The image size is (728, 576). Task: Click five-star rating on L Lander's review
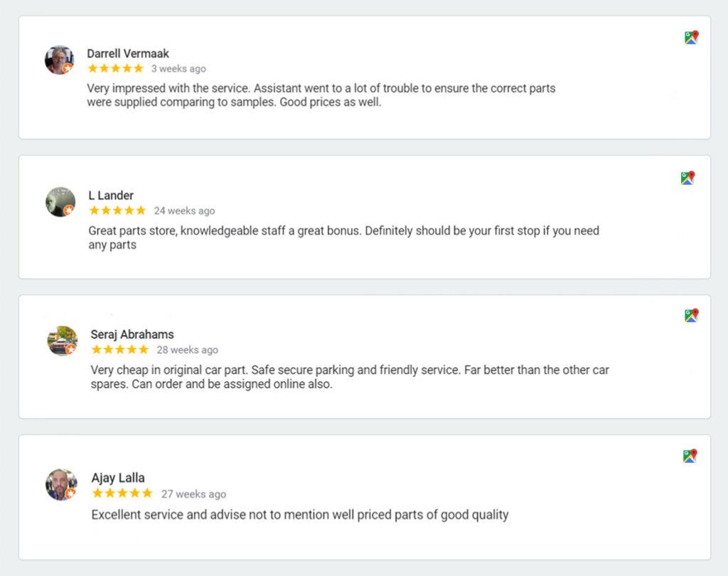(117, 210)
